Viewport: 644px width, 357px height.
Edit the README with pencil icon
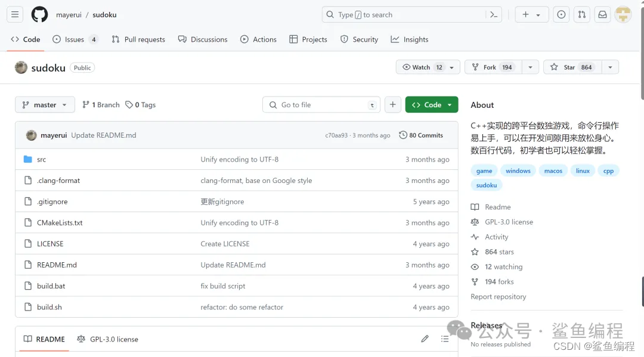[425, 339]
